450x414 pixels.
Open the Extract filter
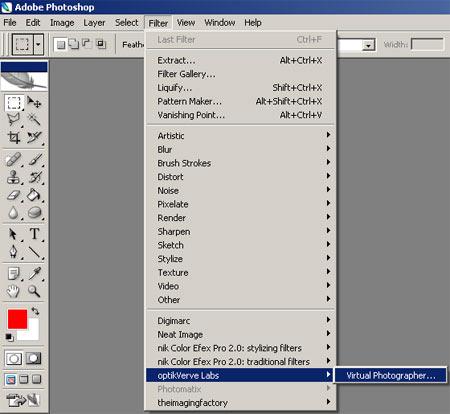pos(240,60)
